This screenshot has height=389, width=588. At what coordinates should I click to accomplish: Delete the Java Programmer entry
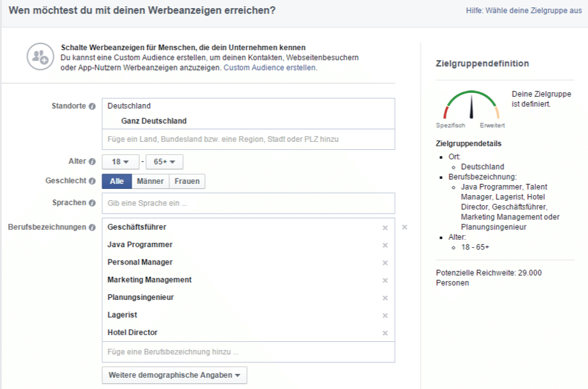coord(385,245)
